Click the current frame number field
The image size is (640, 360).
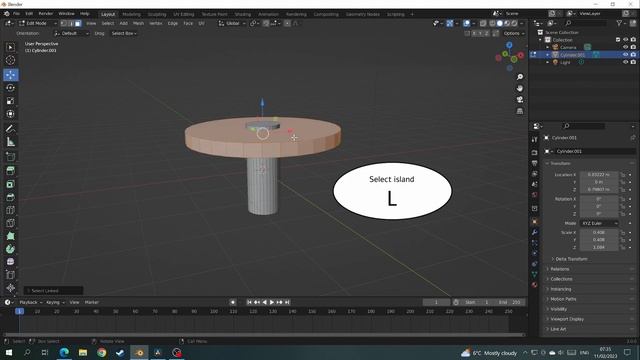[x=436, y=302]
